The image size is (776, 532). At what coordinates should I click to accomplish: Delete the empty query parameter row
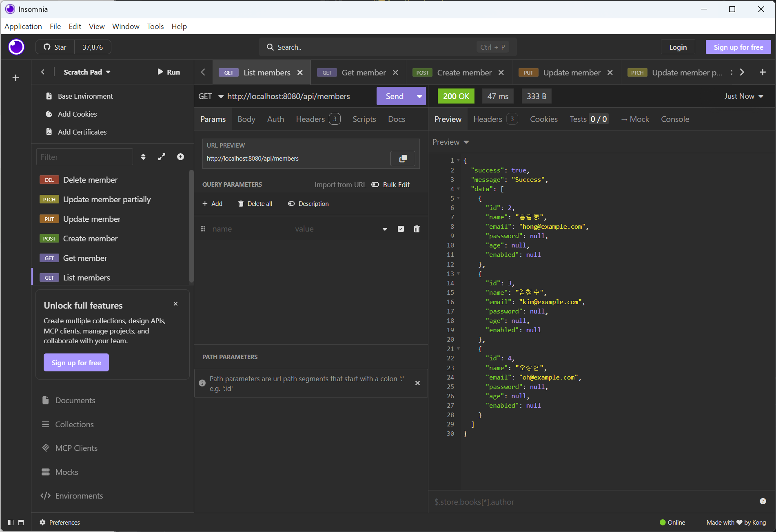pyautogui.click(x=417, y=229)
